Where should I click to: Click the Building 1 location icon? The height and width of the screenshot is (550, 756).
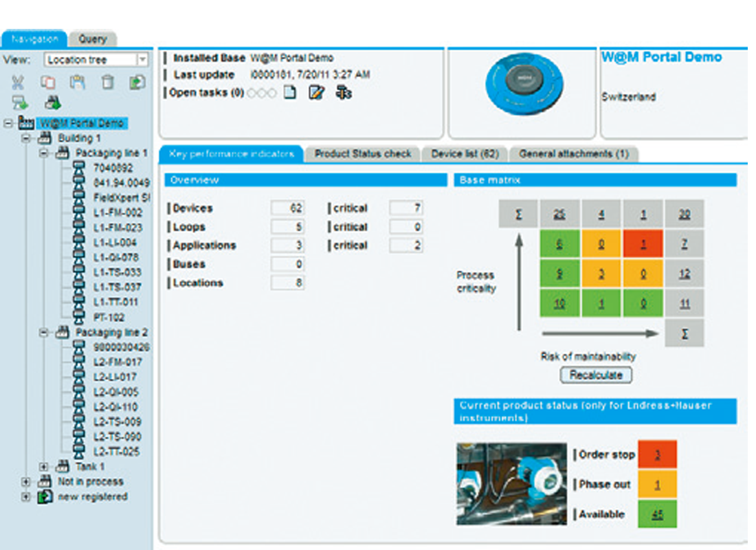[45, 138]
